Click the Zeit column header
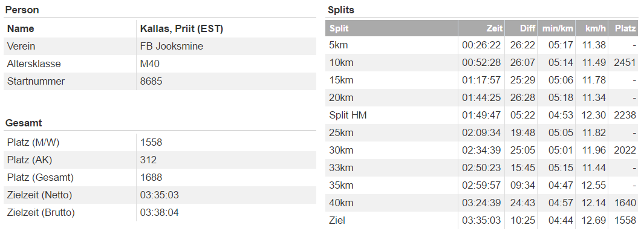 [493, 29]
